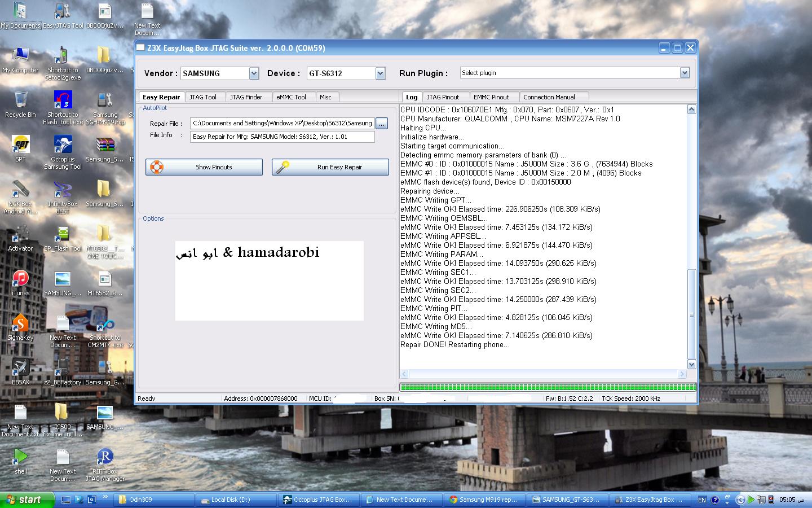
Task: Open the NCK Box Android desktop shortcut
Action: coord(20,197)
